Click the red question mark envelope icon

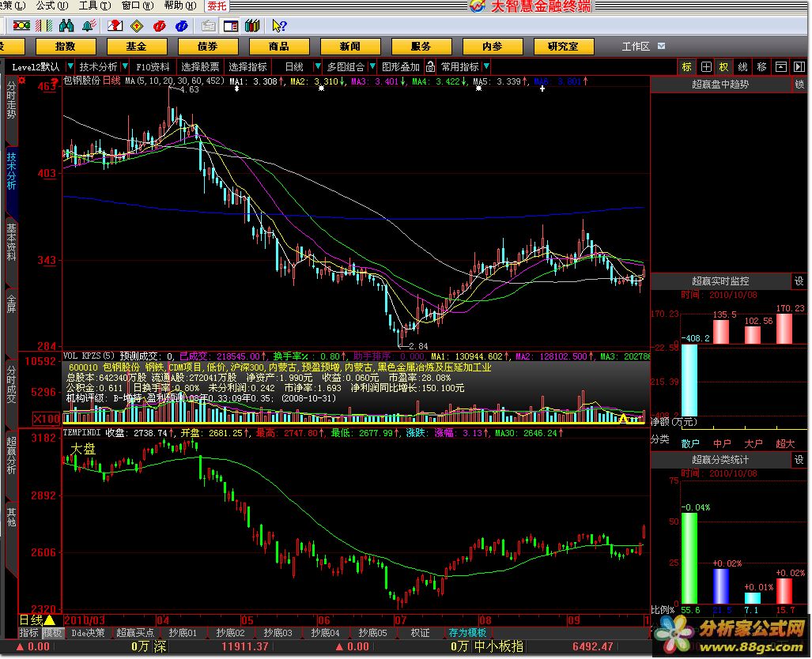[x=115, y=25]
